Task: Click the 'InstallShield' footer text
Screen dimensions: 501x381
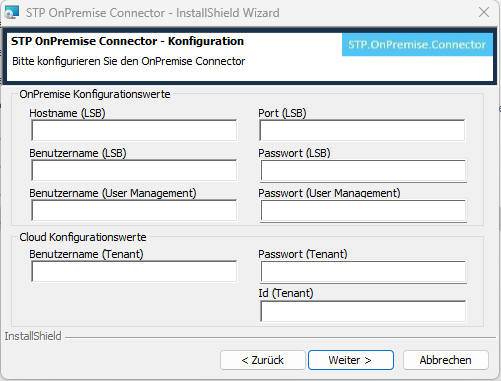Action: 33,336
